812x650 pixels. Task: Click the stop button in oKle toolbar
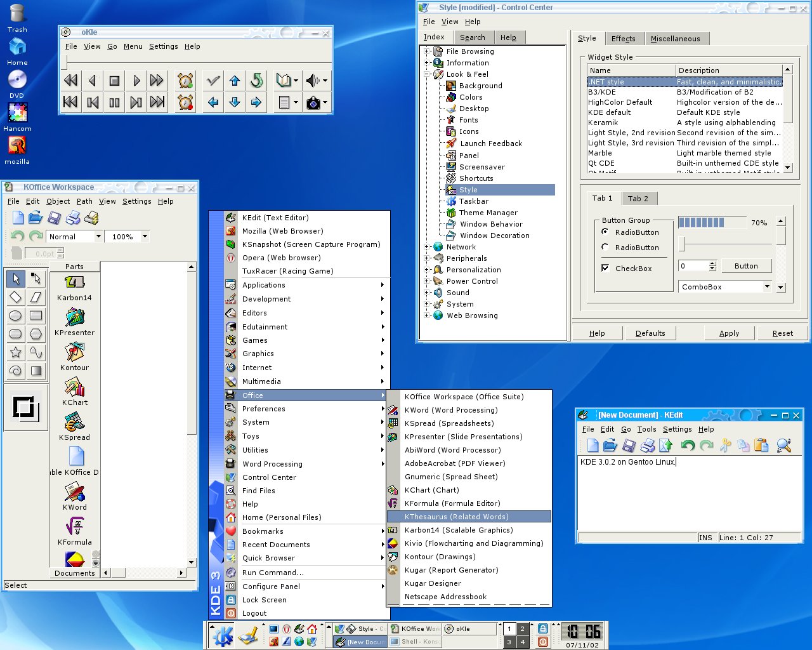tap(114, 81)
